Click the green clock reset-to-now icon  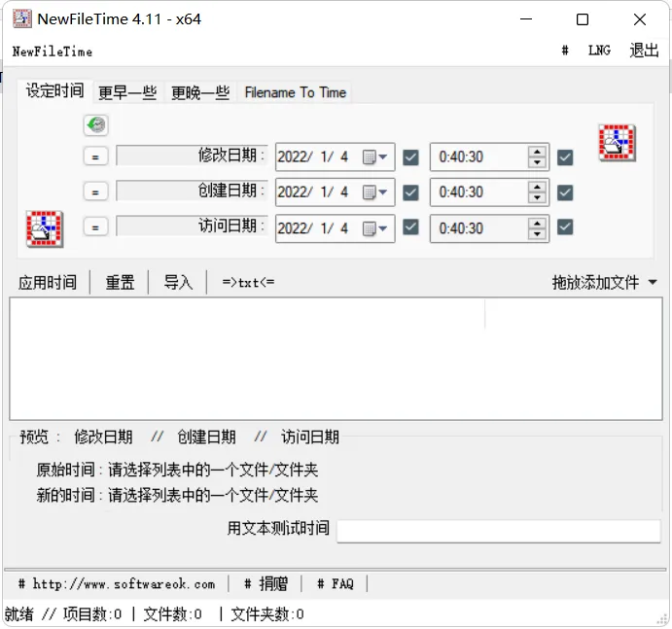pos(95,125)
